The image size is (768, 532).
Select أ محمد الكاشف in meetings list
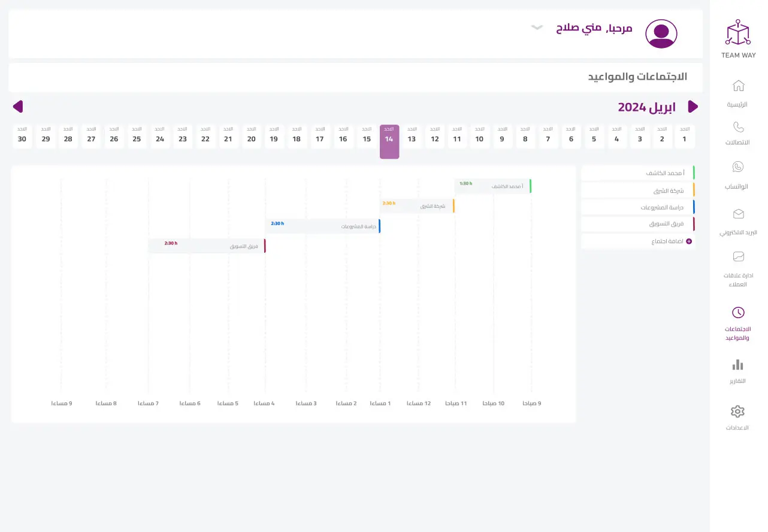point(638,173)
